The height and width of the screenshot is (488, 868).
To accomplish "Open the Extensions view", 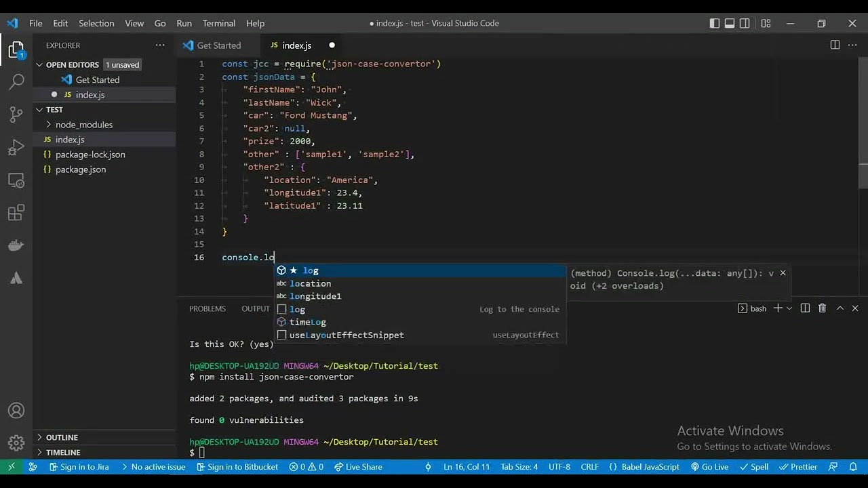I will tap(16, 213).
